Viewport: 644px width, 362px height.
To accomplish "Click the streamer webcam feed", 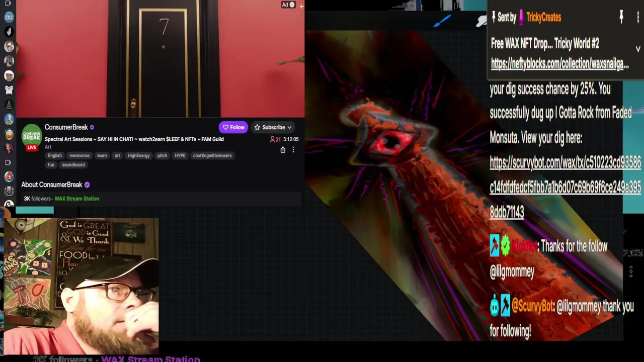I will tap(80, 287).
